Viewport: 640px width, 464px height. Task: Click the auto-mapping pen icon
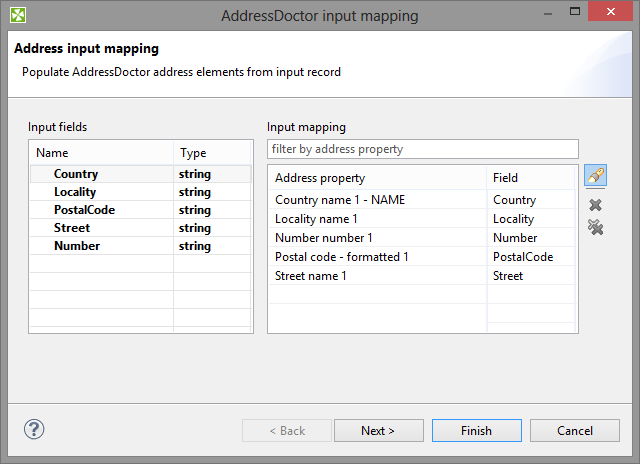click(x=596, y=176)
